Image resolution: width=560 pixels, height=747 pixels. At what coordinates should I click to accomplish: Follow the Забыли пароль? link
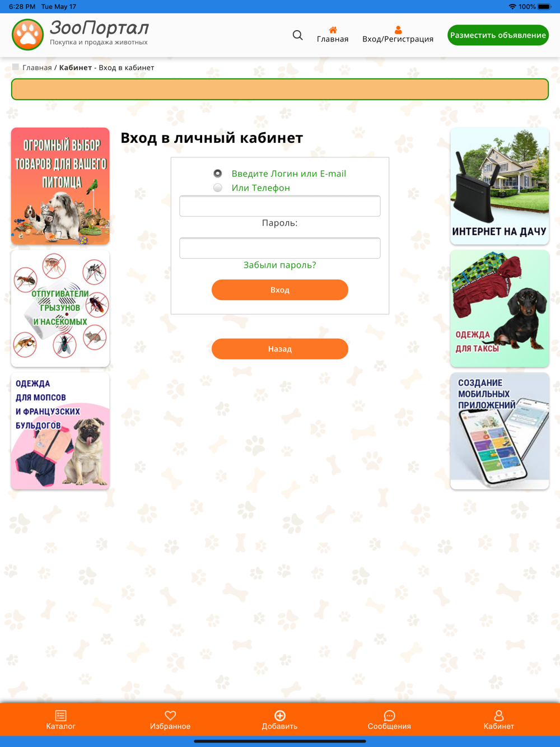[280, 265]
